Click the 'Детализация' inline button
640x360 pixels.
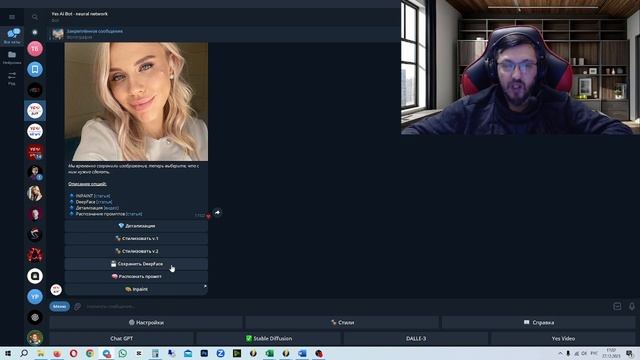(136, 226)
